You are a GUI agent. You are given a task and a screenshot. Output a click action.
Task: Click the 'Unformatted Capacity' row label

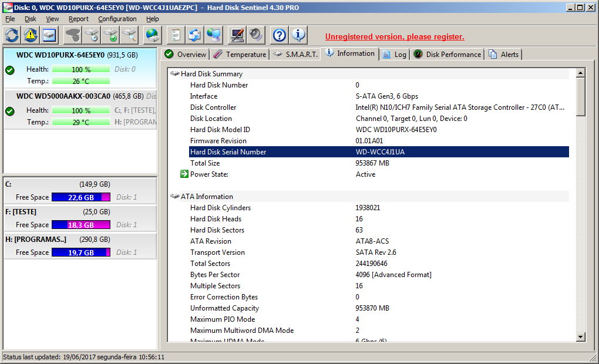coord(224,308)
